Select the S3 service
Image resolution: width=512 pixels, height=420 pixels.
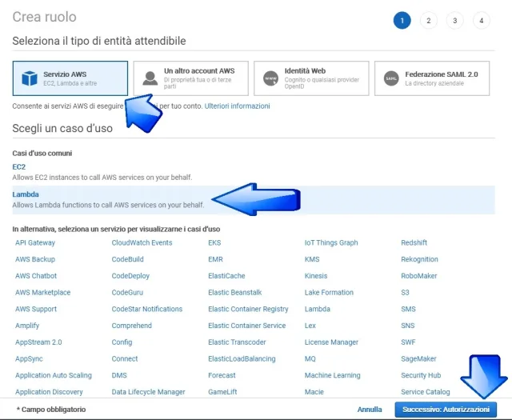[x=406, y=292]
